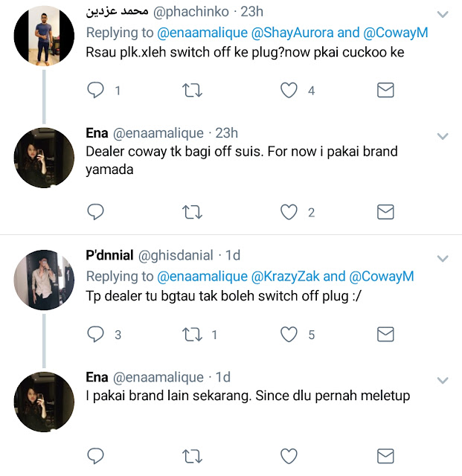This screenshot has height=476, width=462.
Task: Reply to P'dnnial's tweet with 3 replies
Action: pyautogui.click(x=95, y=334)
